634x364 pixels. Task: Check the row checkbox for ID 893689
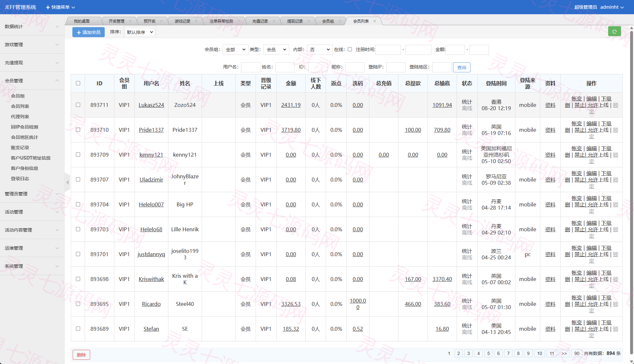pos(78,329)
